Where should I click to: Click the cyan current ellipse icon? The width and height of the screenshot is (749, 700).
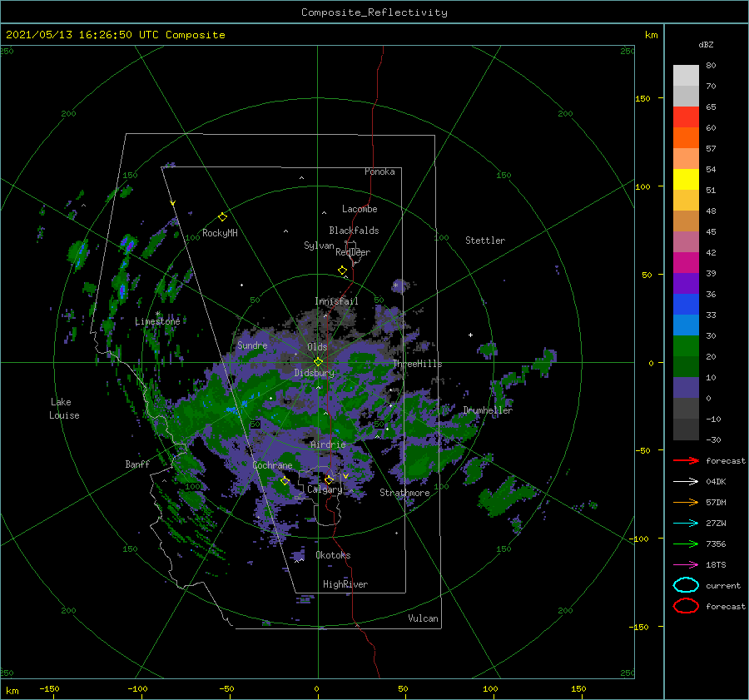pyautogui.click(x=686, y=585)
